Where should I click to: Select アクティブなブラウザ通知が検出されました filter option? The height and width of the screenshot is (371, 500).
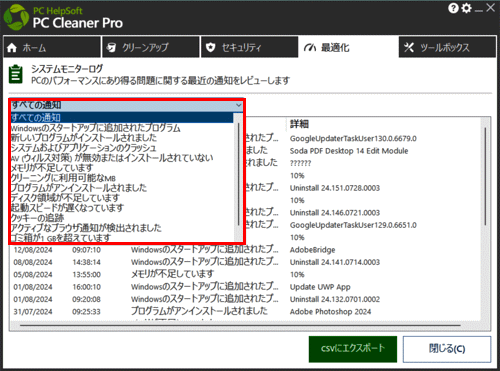122,228
